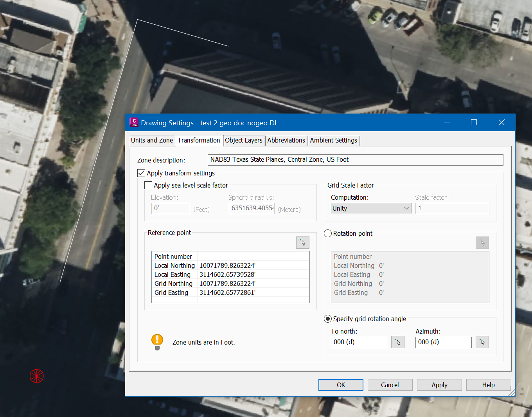This screenshot has width=532, height=417.
Task: Click the pick icon beside Azimuth field
Action: 482,342
